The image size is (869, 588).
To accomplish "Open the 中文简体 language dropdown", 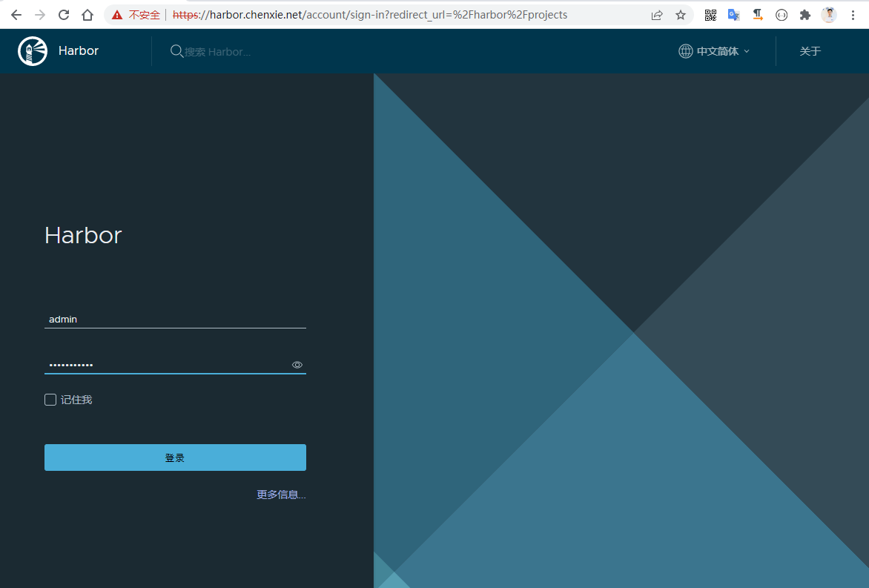I will [723, 51].
